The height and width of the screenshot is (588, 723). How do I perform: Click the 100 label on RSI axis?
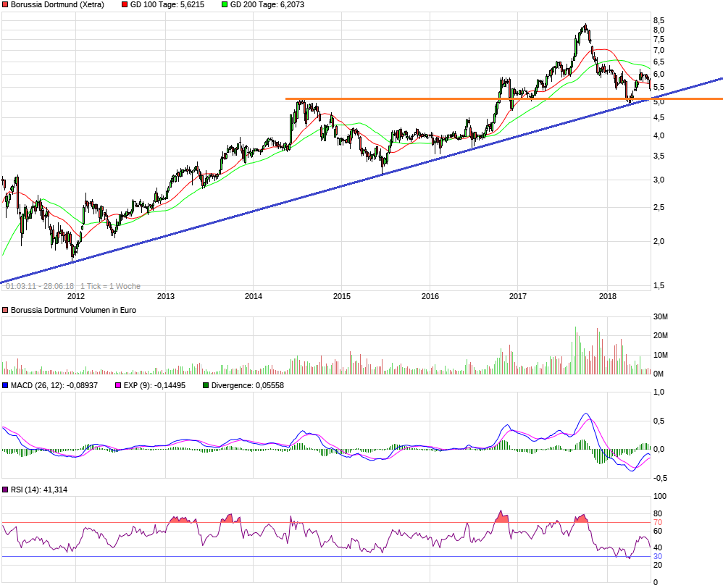[x=660, y=496]
